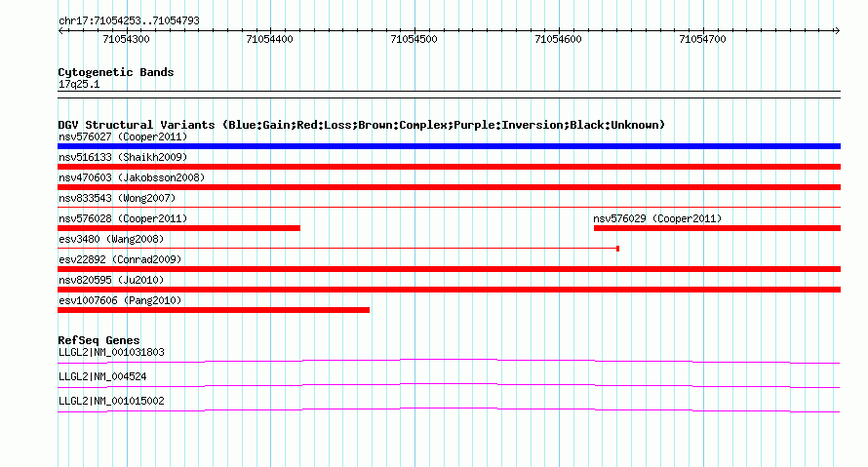Open gene label LLGL2|NM_001031803
This screenshot has height=467, width=868.
click(x=111, y=353)
